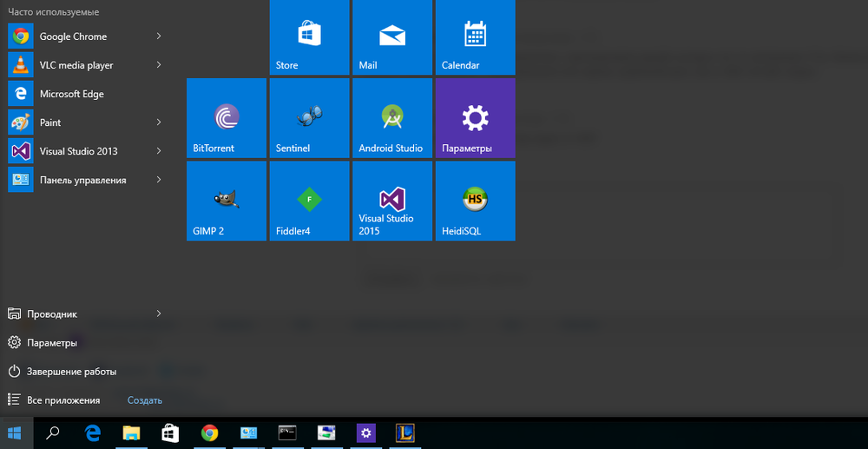Image resolution: width=868 pixels, height=449 pixels.
Task: Click Завершение работы power option
Action: [71, 372]
